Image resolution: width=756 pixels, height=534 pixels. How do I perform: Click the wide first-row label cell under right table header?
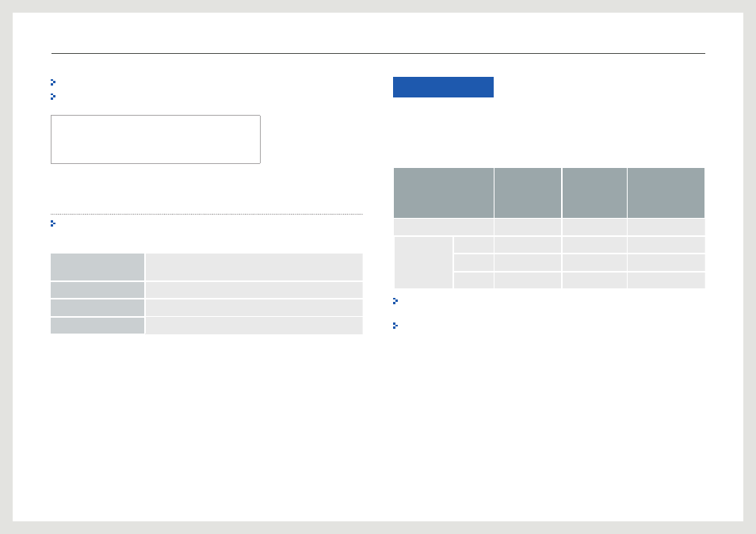444,227
